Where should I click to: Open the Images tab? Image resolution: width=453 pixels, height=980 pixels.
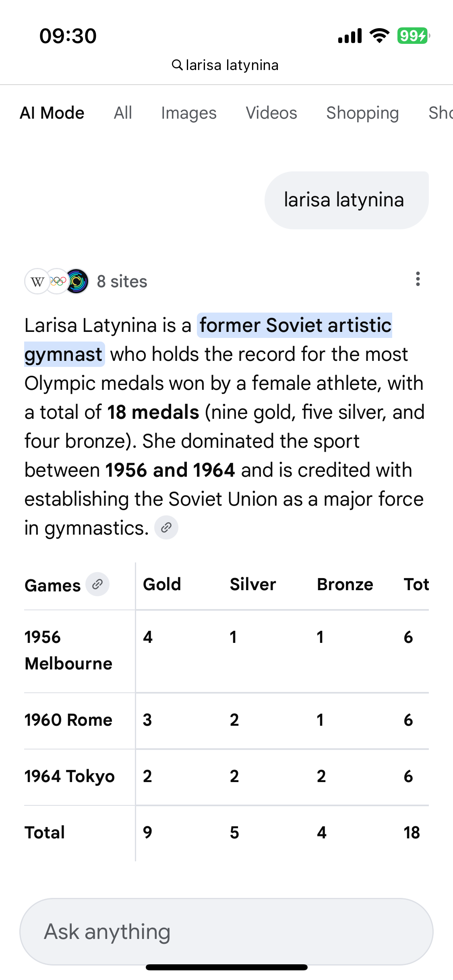coord(189,113)
